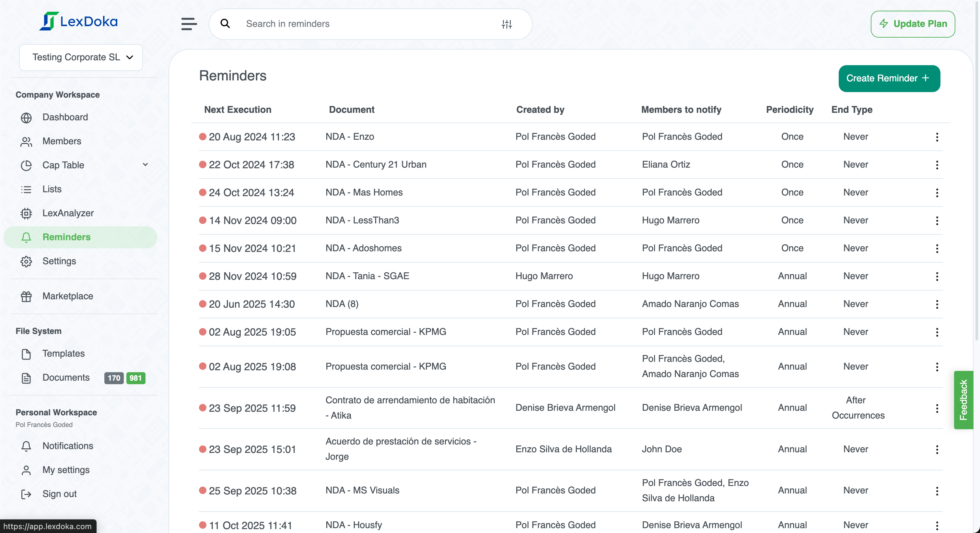Click the search filter sliders icon
980x533 pixels.
click(x=506, y=24)
